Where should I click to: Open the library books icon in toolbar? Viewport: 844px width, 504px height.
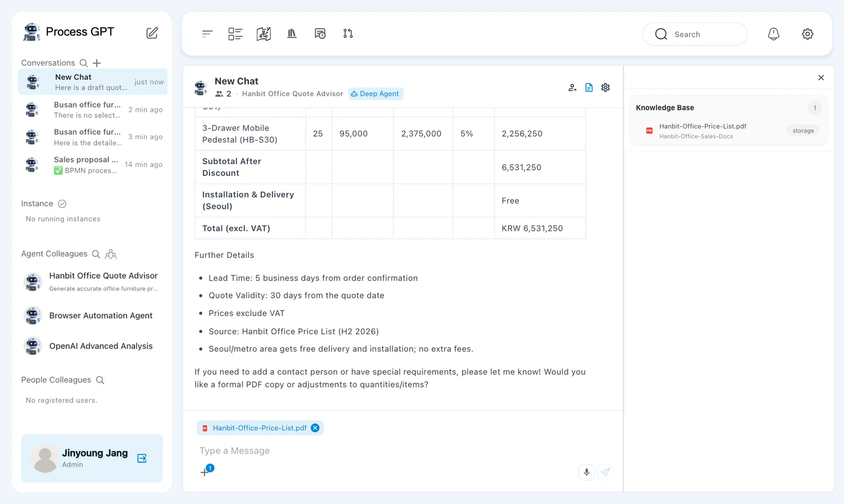[x=292, y=34]
